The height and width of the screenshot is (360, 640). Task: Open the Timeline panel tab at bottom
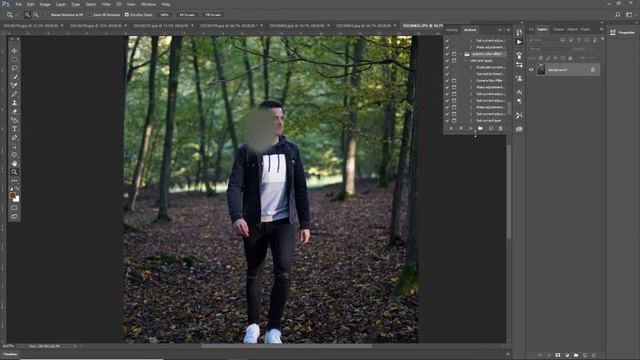pos(10,354)
